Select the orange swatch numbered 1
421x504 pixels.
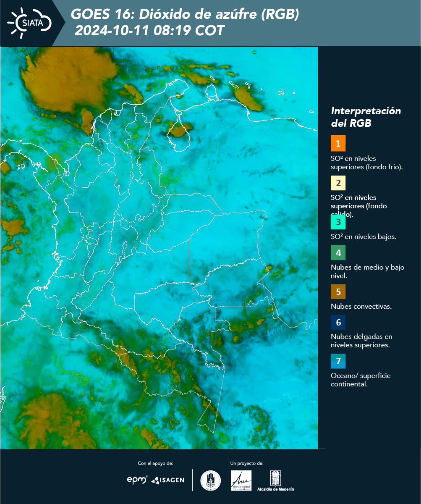338,143
